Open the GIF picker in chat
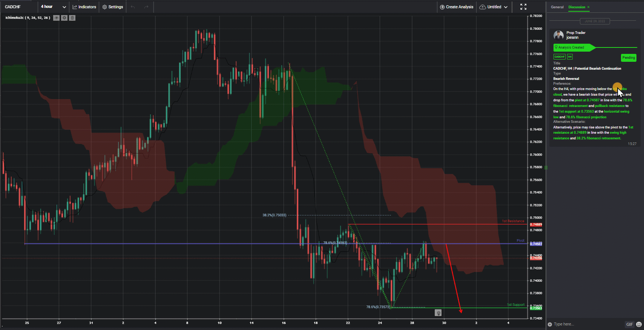644x330 pixels. coord(630,324)
